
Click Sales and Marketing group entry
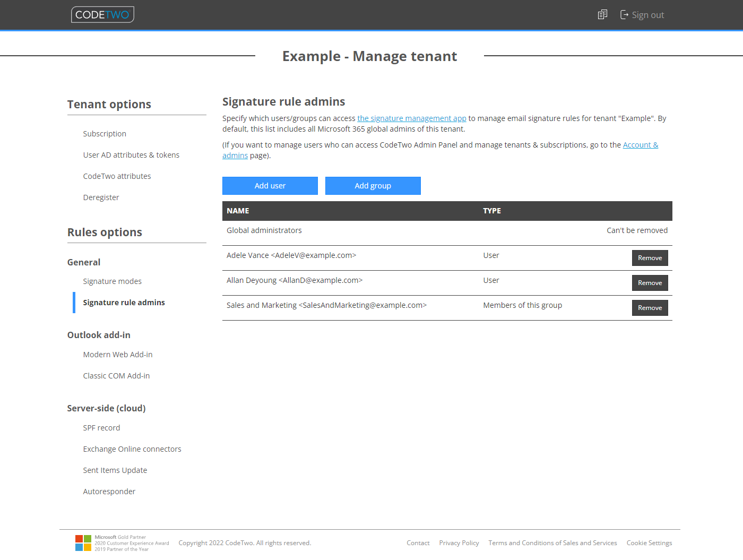[326, 305]
